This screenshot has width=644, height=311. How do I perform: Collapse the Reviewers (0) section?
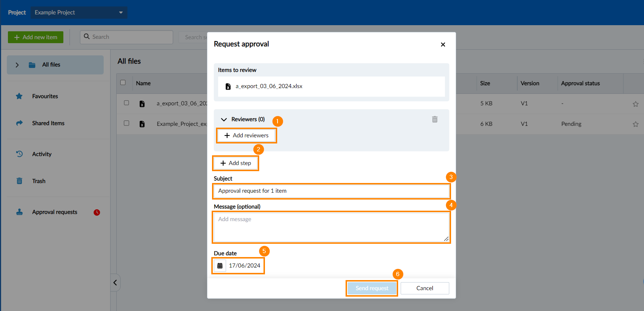pos(224,119)
